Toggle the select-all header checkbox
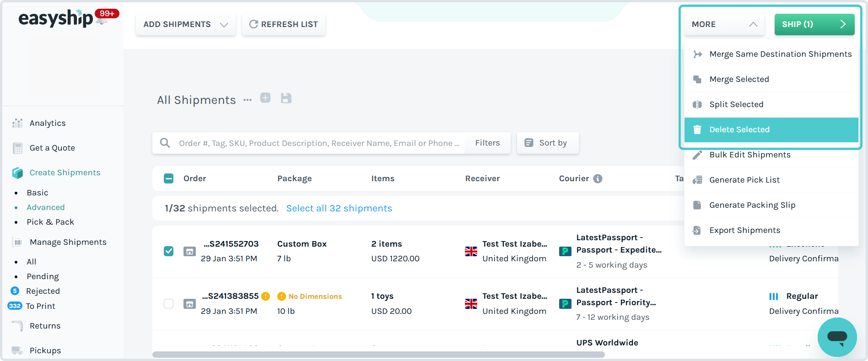This screenshot has height=361, width=868. (169, 178)
